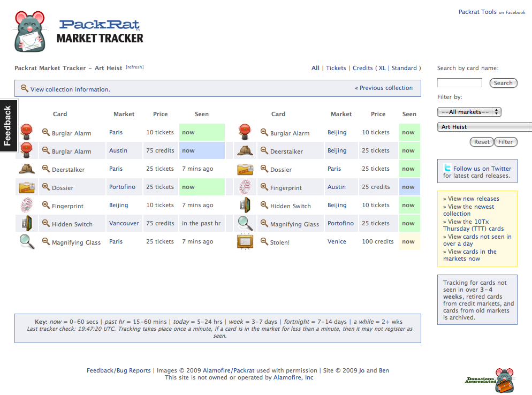Click the Hidden Switch image in the Vancouver row
532x395 pixels.
point(26,223)
